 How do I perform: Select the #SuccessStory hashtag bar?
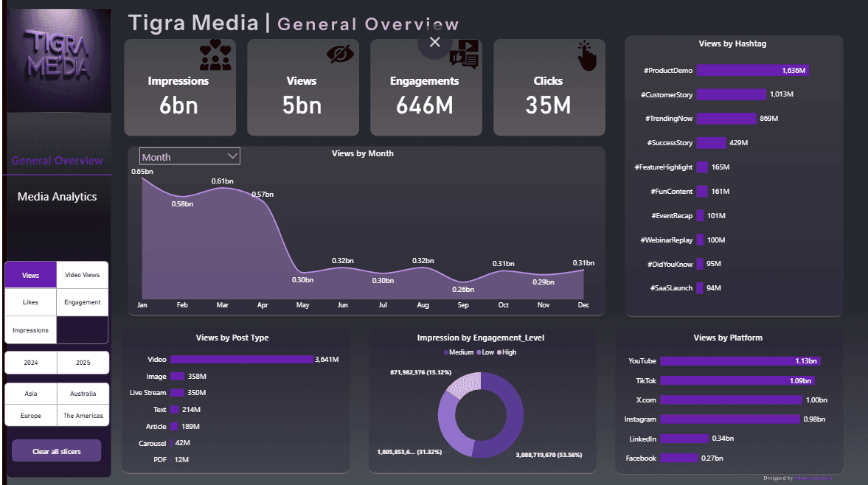711,143
